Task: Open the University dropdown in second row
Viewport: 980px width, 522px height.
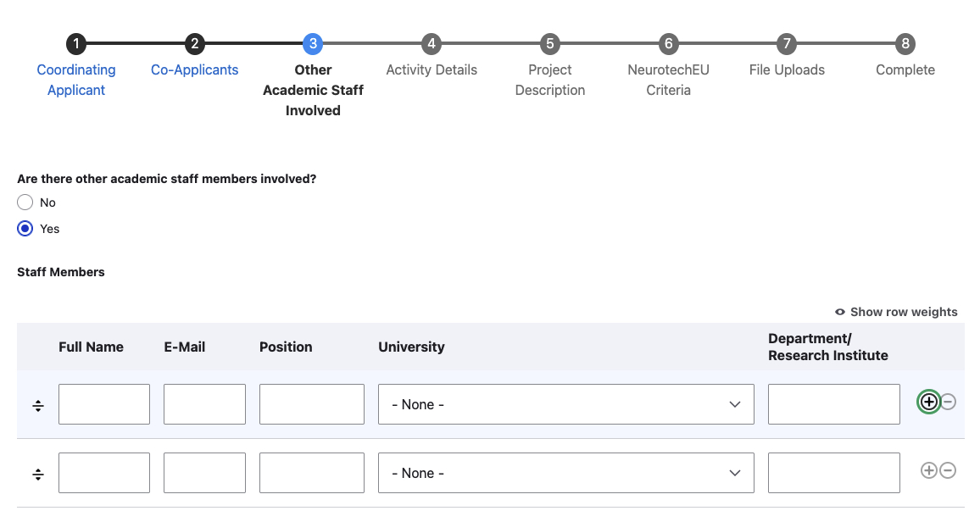Action: tap(565, 473)
